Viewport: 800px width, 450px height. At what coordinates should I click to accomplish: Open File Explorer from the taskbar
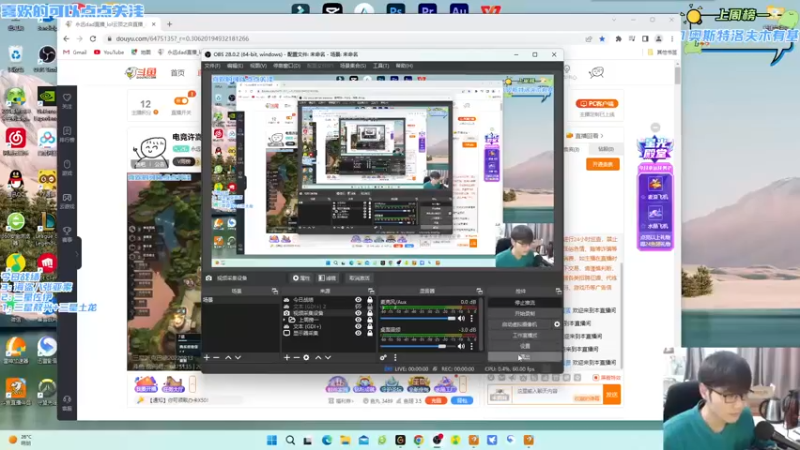click(345, 440)
